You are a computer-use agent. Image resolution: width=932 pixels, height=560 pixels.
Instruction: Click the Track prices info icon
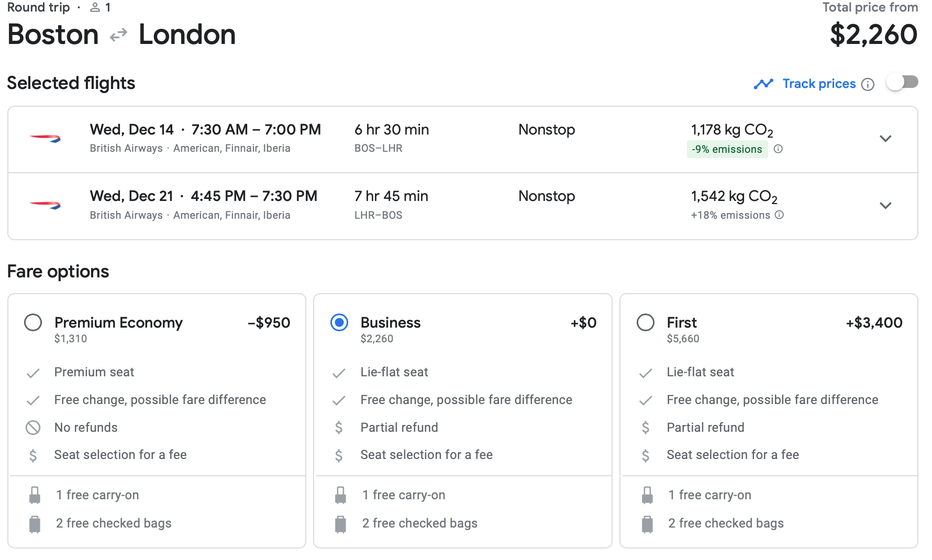point(868,84)
